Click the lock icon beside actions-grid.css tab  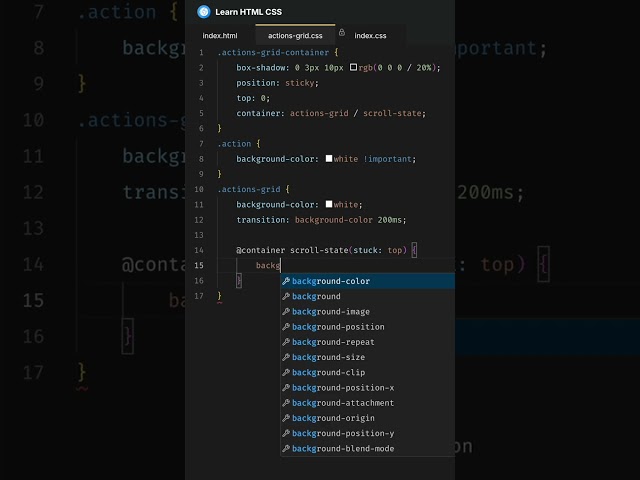click(342, 32)
